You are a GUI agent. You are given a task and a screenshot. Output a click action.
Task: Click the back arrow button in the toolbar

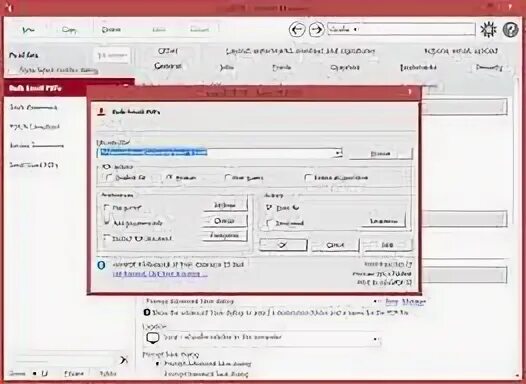297,30
